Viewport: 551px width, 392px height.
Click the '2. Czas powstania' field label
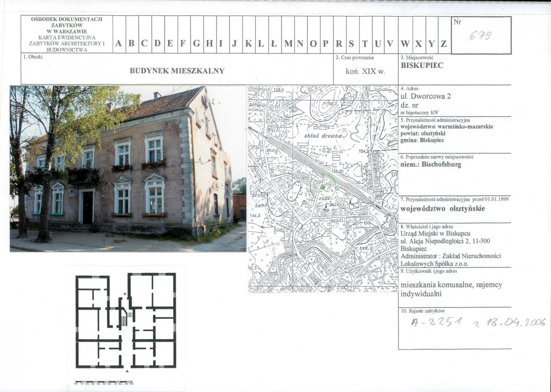[355, 57]
